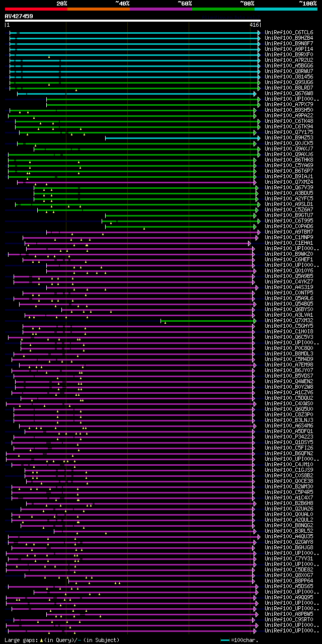Click the UniRef100_A9SLD1 label
The image size is (322, 644).
tap(288, 204)
